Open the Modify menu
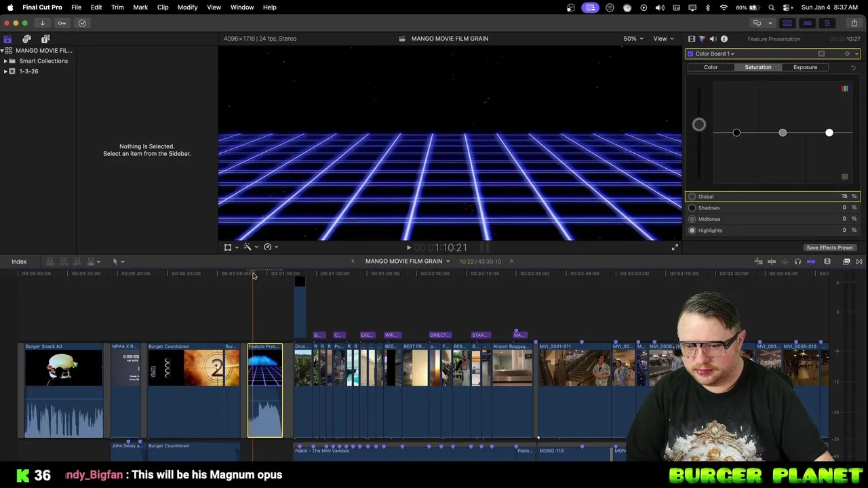The image size is (868, 488). click(187, 7)
